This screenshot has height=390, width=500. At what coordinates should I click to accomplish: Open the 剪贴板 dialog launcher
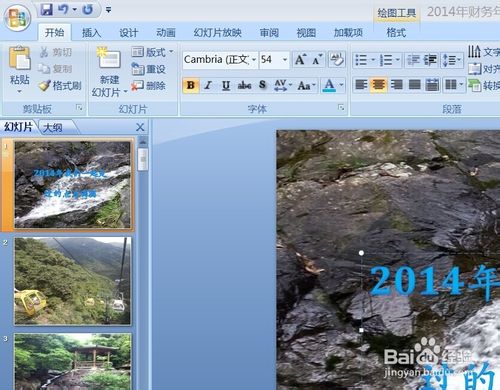(79, 107)
